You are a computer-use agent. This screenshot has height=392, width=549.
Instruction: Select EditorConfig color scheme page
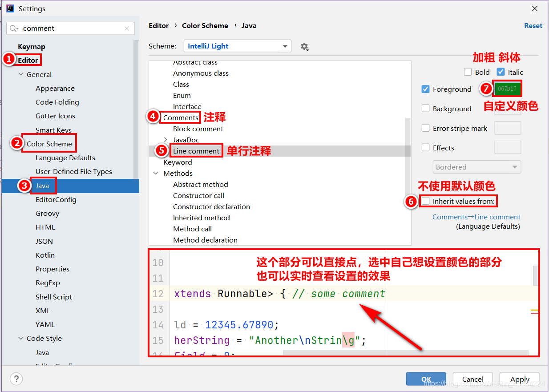tap(56, 199)
